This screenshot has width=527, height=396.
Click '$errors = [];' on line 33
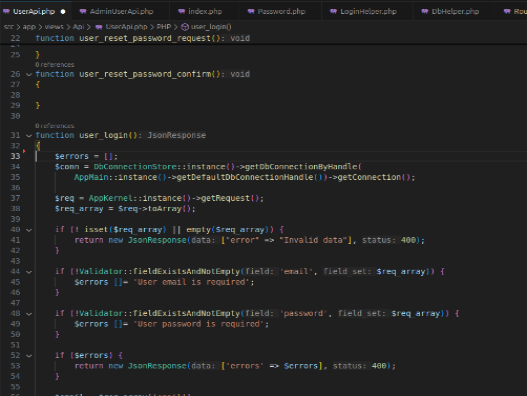tap(86, 156)
